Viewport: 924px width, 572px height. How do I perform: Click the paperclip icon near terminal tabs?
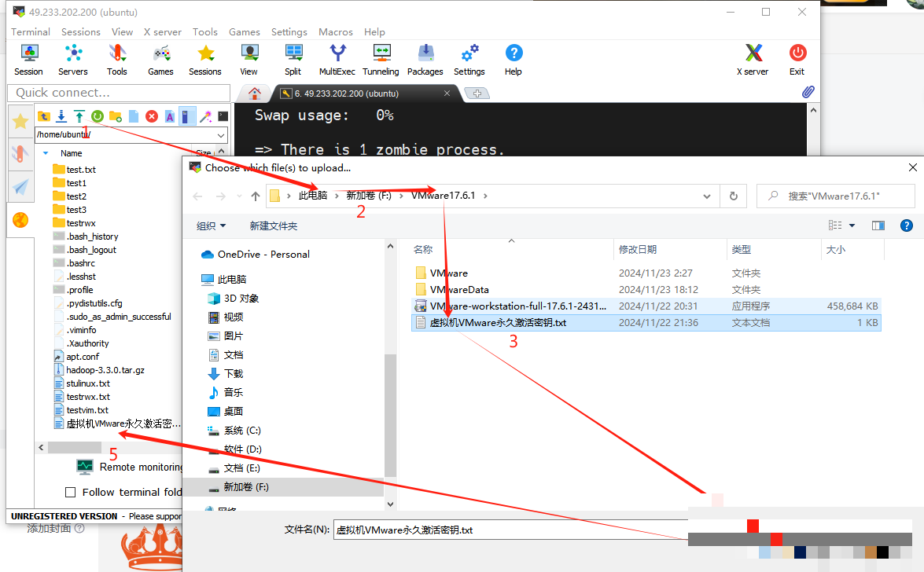(x=808, y=92)
